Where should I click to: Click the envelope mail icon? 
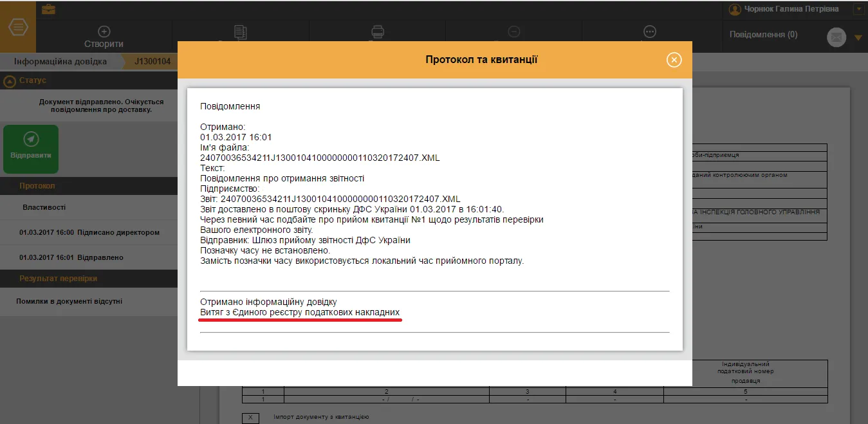pos(836,37)
